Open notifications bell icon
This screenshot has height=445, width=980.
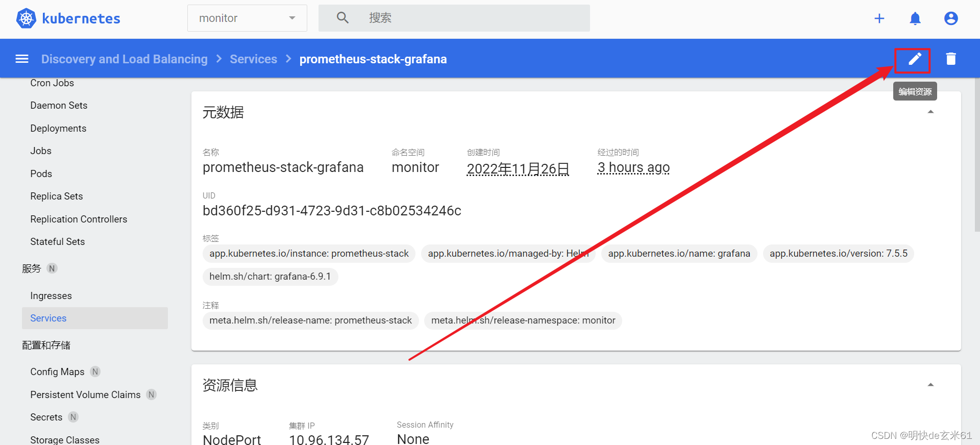(915, 18)
